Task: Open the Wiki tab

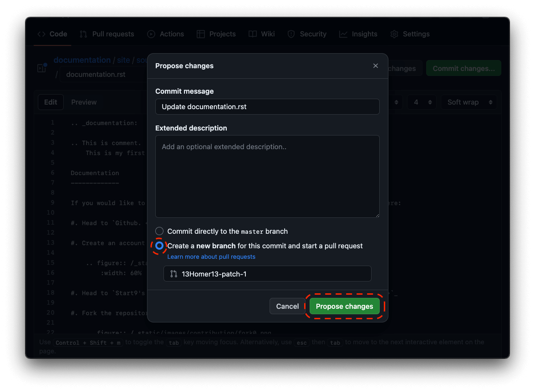Action: click(x=262, y=34)
